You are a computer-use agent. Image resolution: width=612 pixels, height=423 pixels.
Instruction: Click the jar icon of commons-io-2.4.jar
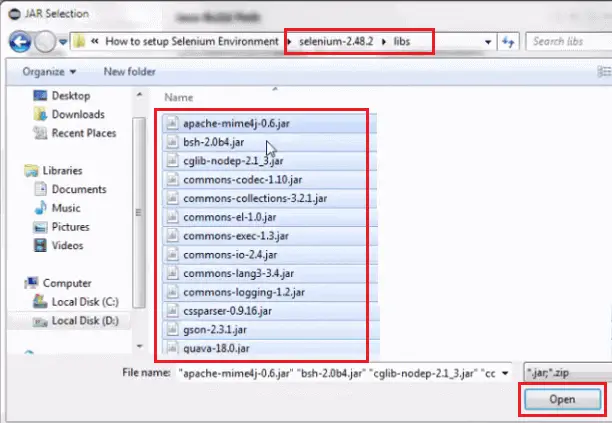(172, 254)
